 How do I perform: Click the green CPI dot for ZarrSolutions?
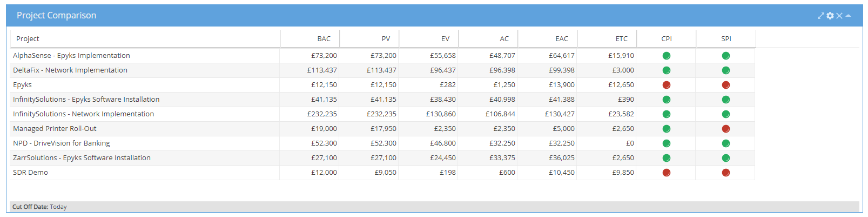(667, 158)
